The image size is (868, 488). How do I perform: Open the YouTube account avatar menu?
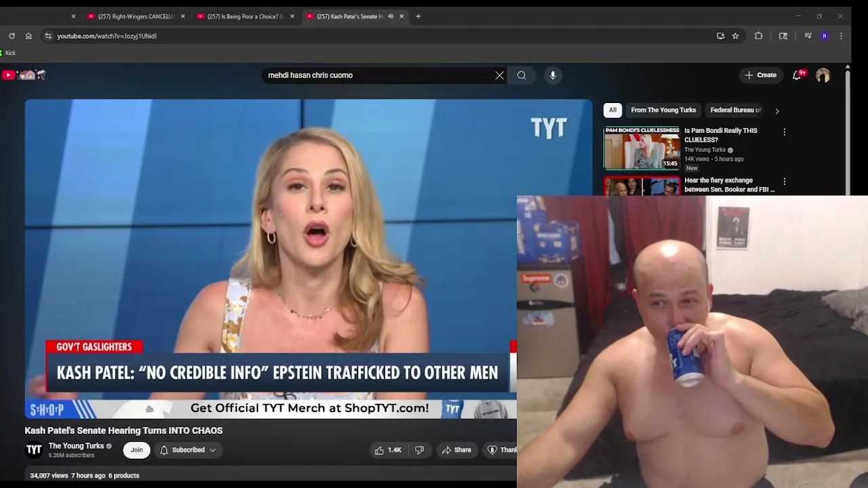pos(823,75)
